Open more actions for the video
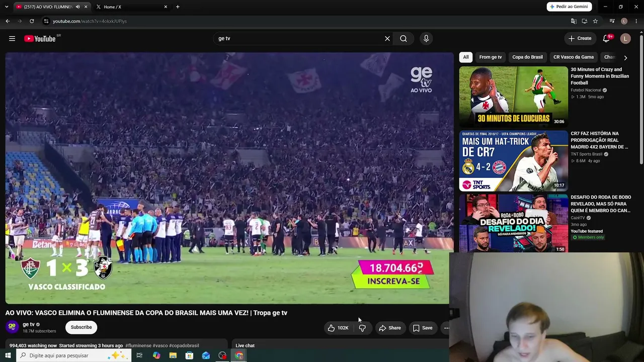 [446, 328]
